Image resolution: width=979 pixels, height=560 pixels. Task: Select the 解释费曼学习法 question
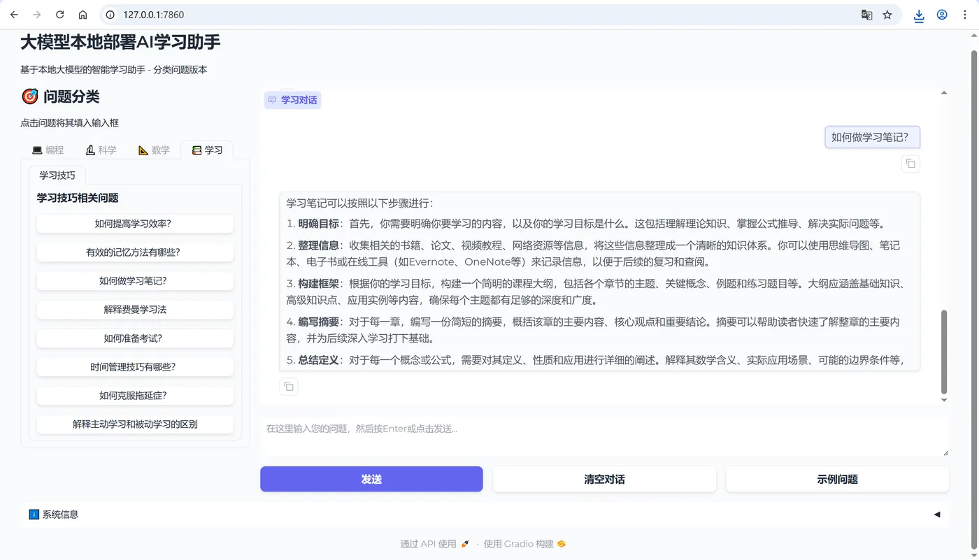[135, 310]
